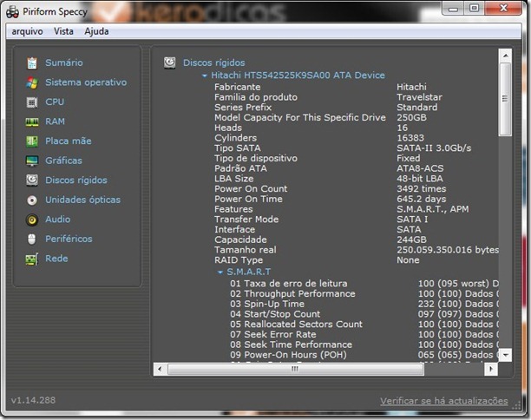
Task: Click the SATA-II 3.0Gb/s value
Action: coord(434,148)
